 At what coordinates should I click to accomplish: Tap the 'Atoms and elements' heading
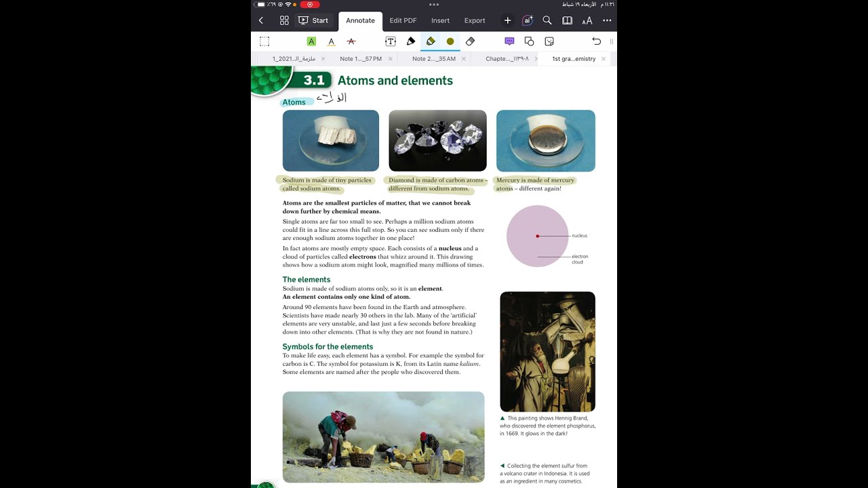(x=395, y=81)
